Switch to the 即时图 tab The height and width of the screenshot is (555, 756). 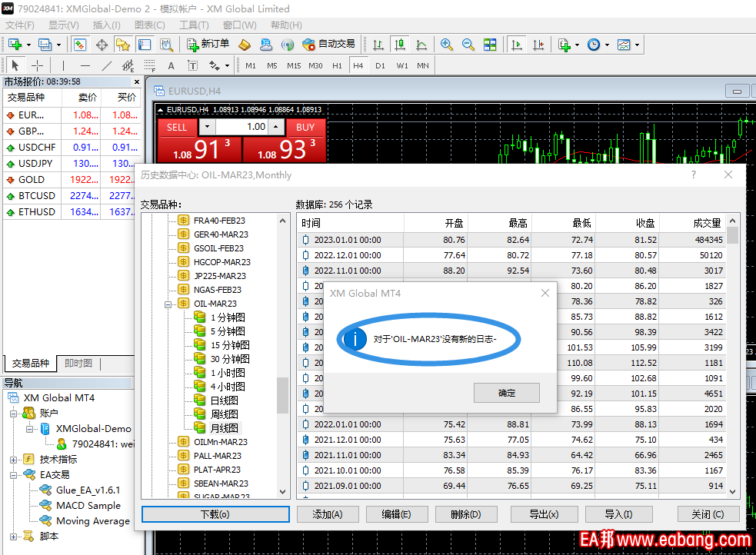click(x=78, y=364)
